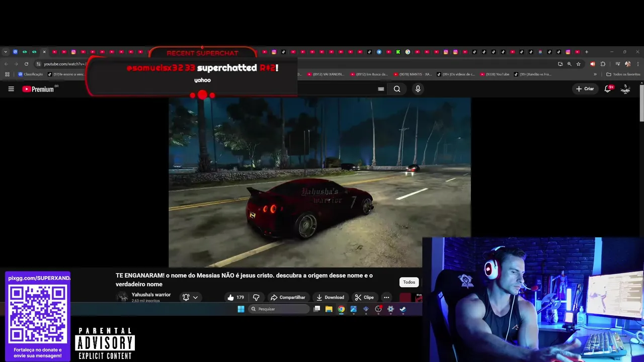Open the Criar create menu
The width and height of the screenshot is (644, 362).
(x=585, y=89)
